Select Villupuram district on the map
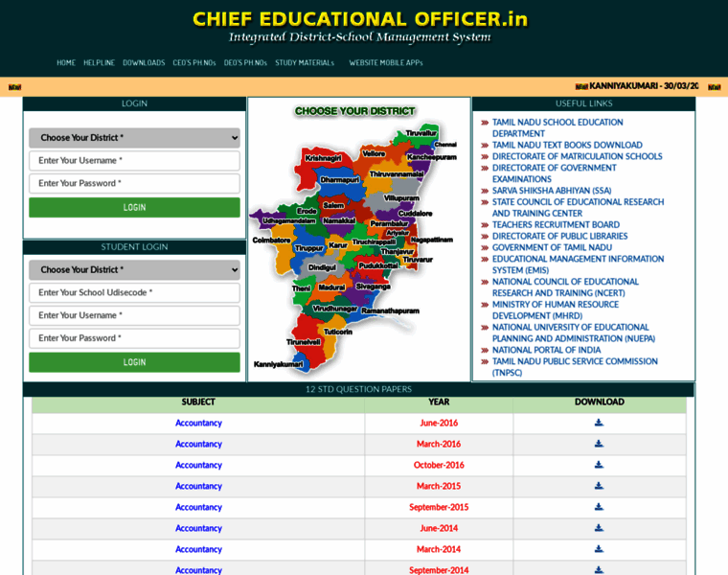 click(x=401, y=198)
